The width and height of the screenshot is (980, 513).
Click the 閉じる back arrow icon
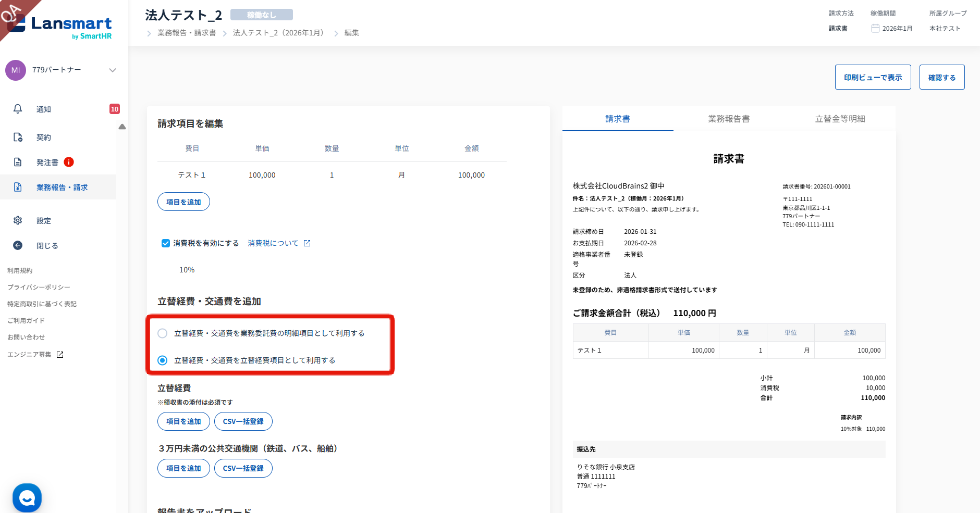pos(18,245)
